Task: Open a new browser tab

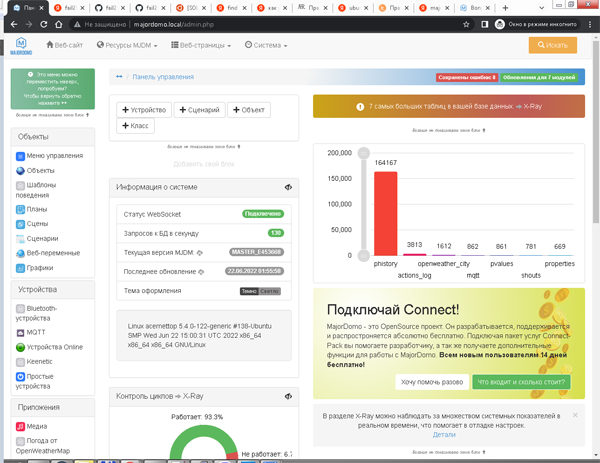Action: [505, 8]
